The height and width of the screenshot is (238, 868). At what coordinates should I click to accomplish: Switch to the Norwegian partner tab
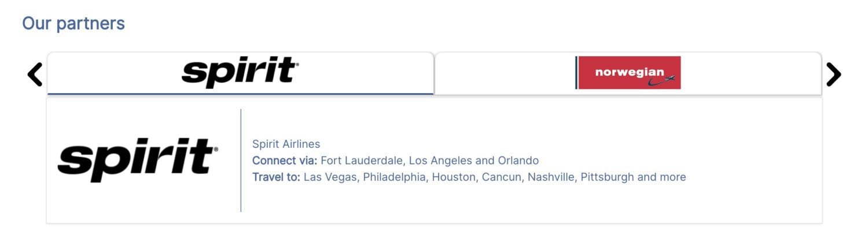pos(628,73)
